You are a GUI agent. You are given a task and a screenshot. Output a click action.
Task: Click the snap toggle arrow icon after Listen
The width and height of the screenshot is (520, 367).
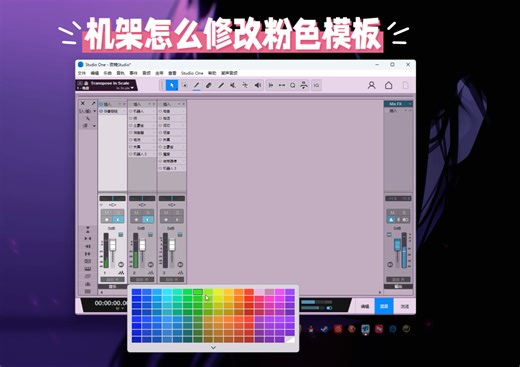pos(271,85)
